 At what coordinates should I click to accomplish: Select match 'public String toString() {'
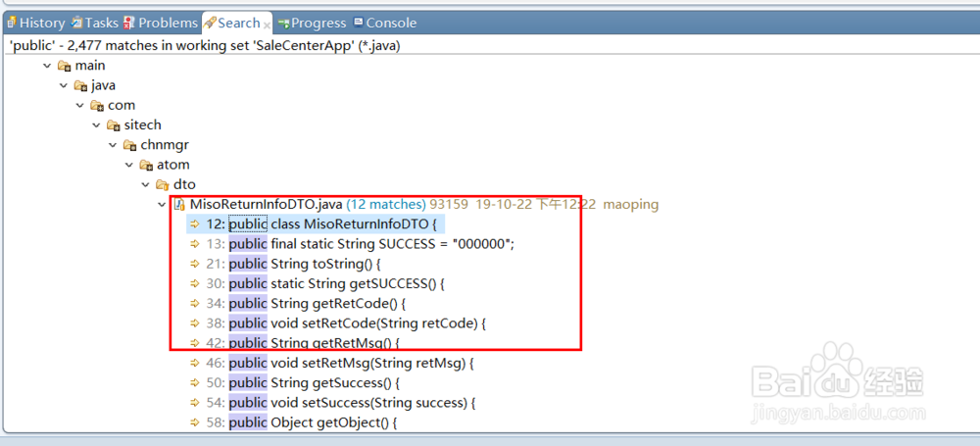[305, 264]
